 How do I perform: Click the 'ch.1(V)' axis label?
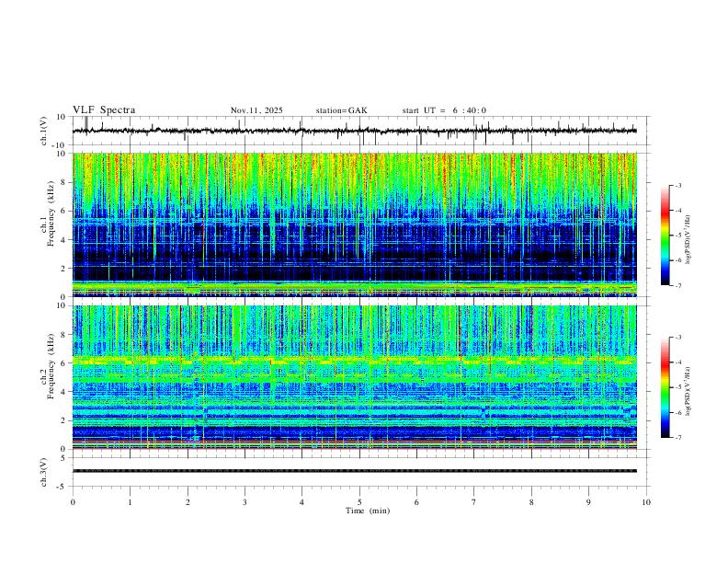(44, 131)
